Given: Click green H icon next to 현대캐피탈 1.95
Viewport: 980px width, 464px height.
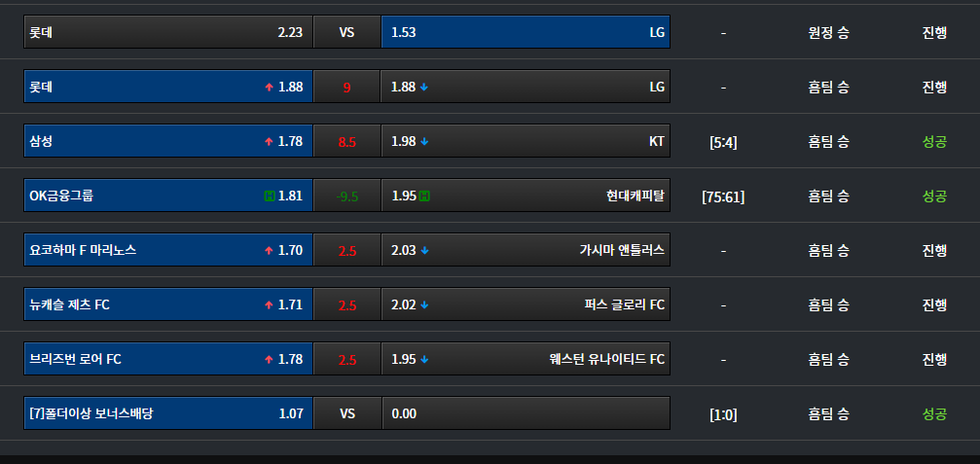Looking at the screenshot, I should click(x=424, y=196).
